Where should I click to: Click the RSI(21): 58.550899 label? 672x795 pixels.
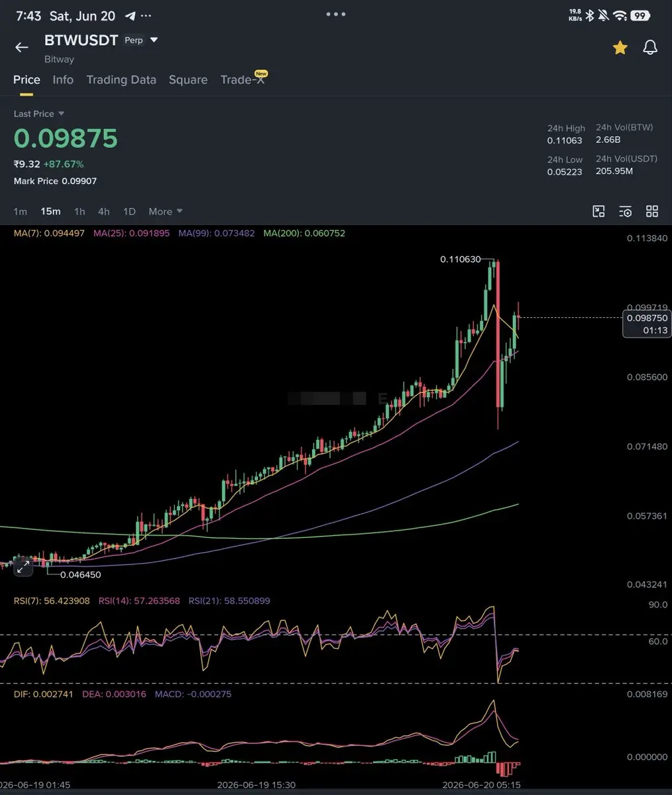click(229, 601)
